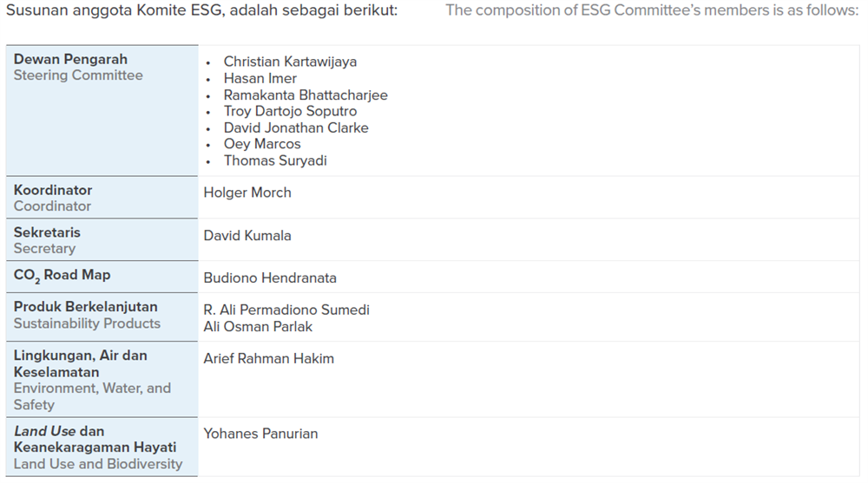The height and width of the screenshot is (483, 868).
Task: Click the Dewan Pengarah heading cell
Action: [x=102, y=111]
